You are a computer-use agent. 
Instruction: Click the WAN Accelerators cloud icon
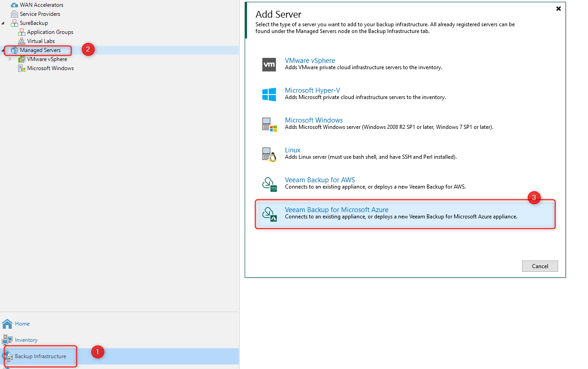[x=14, y=5]
